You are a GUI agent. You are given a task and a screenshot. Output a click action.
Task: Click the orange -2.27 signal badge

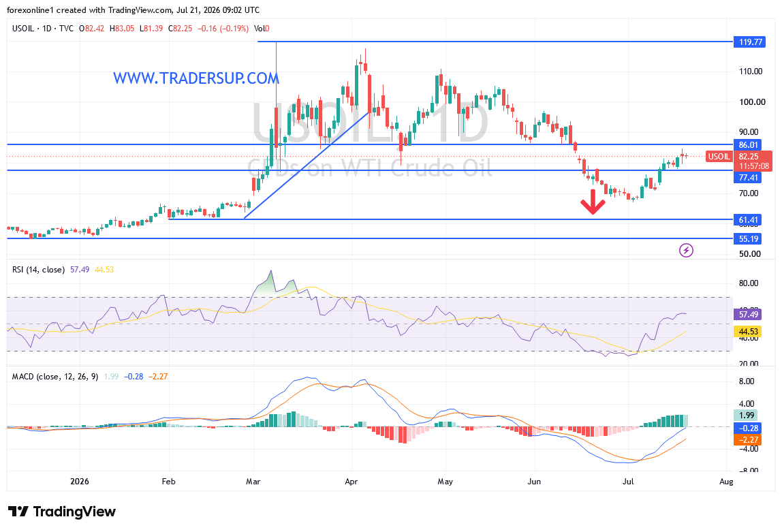tap(747, 440)
